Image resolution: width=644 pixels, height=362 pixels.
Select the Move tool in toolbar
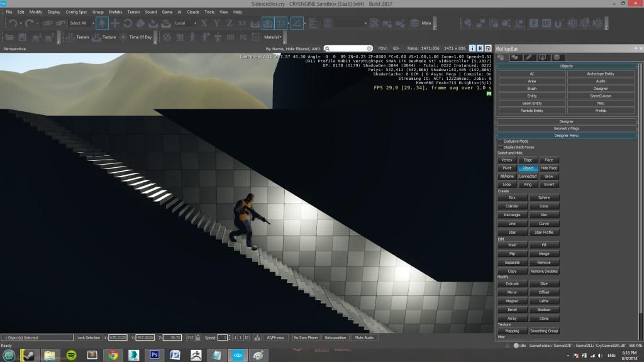(115, 23)
